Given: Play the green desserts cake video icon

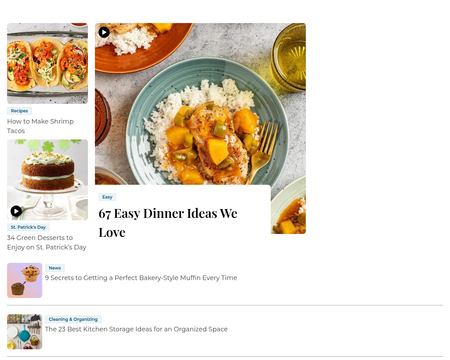Looking at the screenshot, I should pos(16,211).
